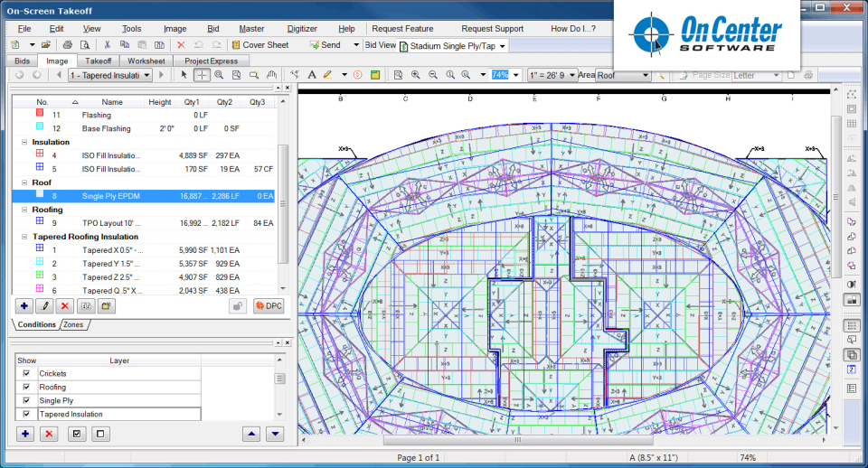The height and width of the screenshot is (468, 868).
Task: Click the text annotation tool
Action: [312, 75]
